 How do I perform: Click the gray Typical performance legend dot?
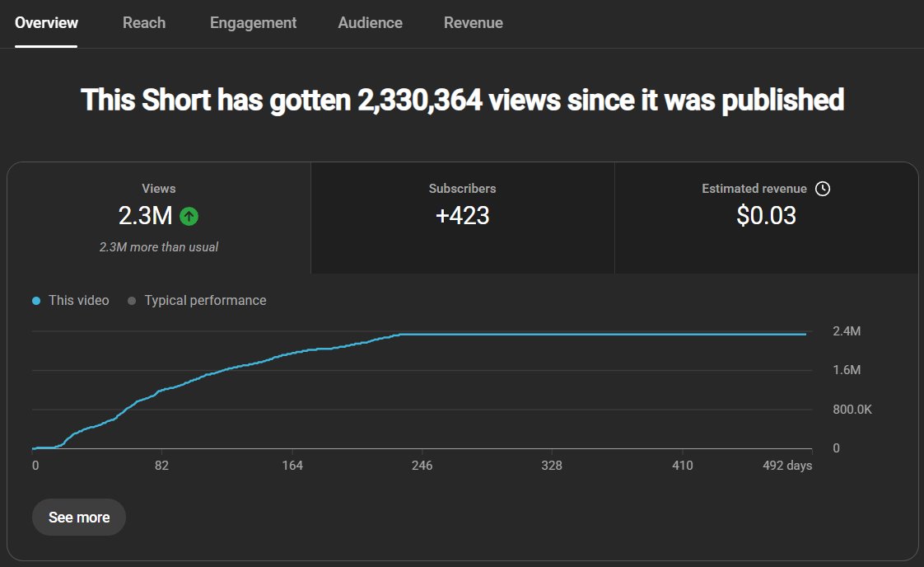click(132, 301)
